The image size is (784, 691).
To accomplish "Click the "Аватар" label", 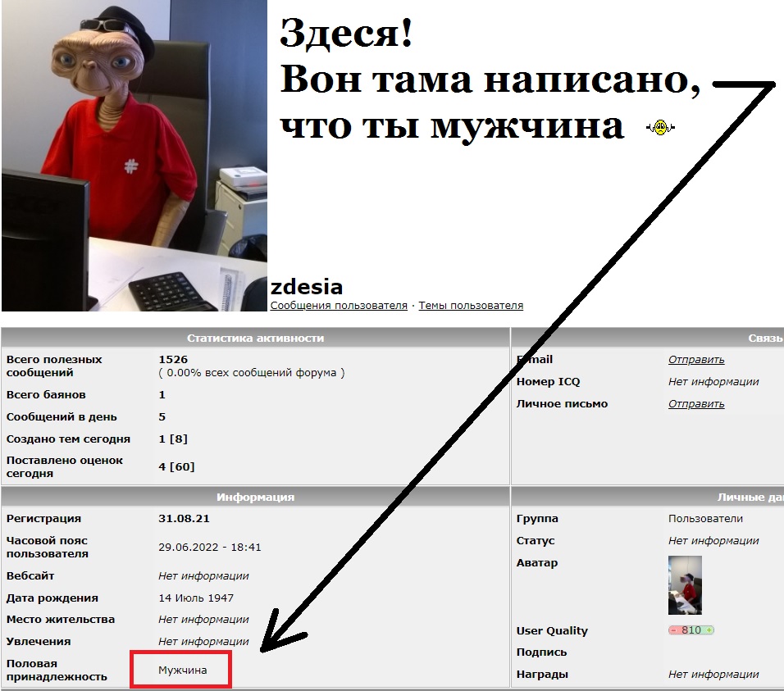I will [x=537, y=563].
